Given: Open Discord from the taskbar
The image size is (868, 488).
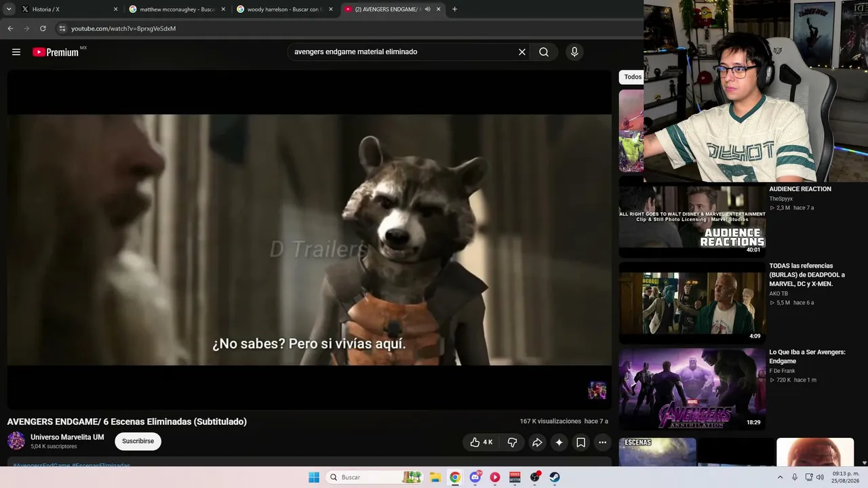Looking at the screenshot, I should pos(475,477).
